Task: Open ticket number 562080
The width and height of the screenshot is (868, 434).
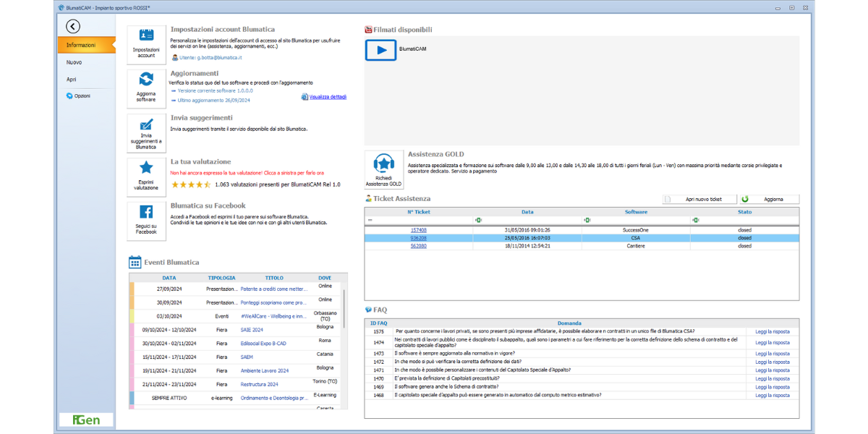Action: click(419, 246)
